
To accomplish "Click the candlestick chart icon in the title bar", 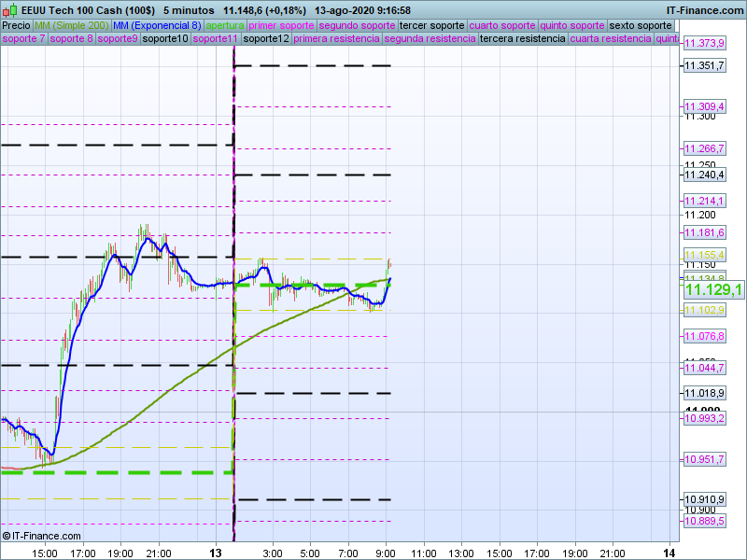I will click(8, 9).
